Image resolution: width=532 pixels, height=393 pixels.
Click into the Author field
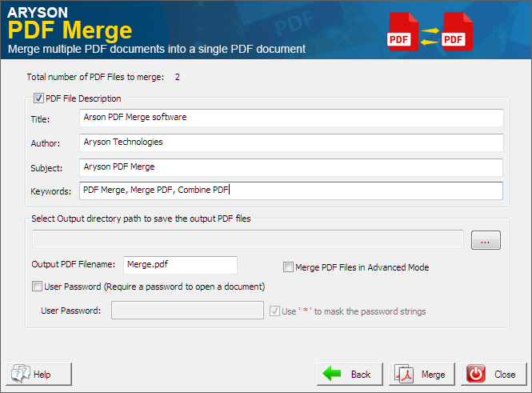pyautogui.click(x=291, y=142)
